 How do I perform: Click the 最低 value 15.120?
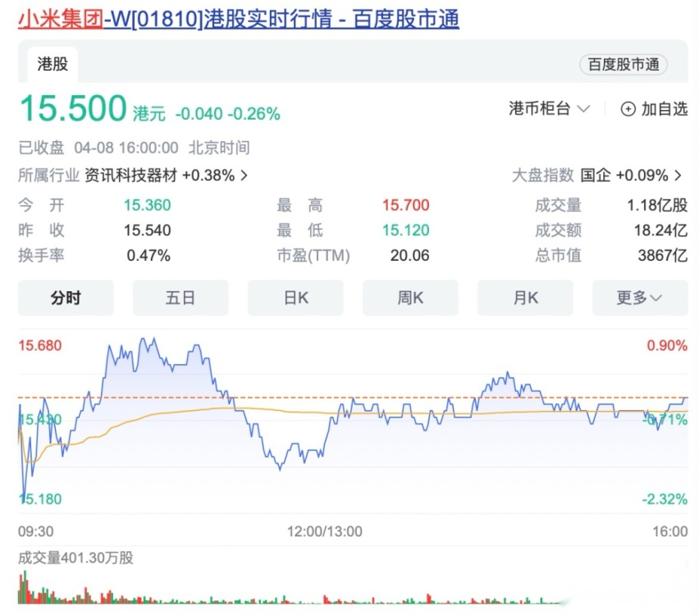405,230
